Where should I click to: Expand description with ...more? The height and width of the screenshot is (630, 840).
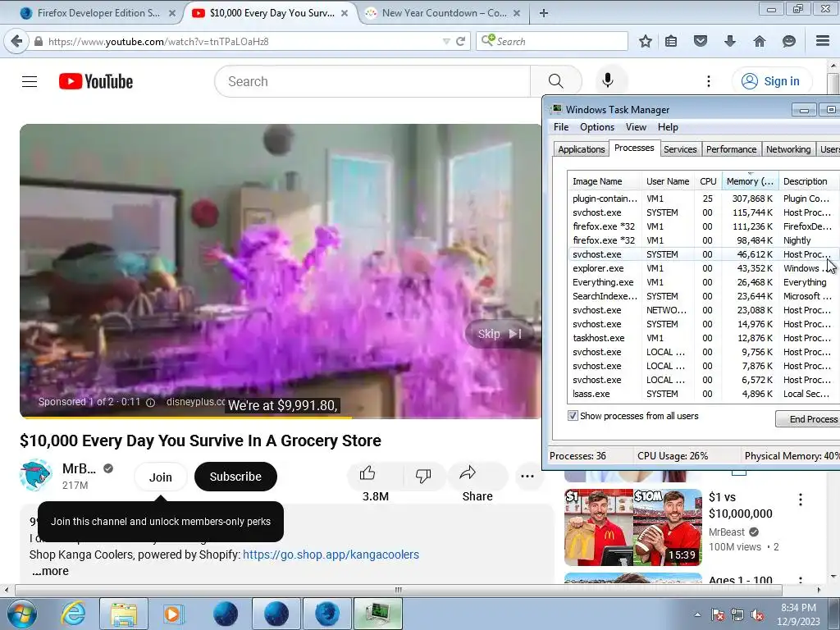pyautogui.click(x=50, y=571)
